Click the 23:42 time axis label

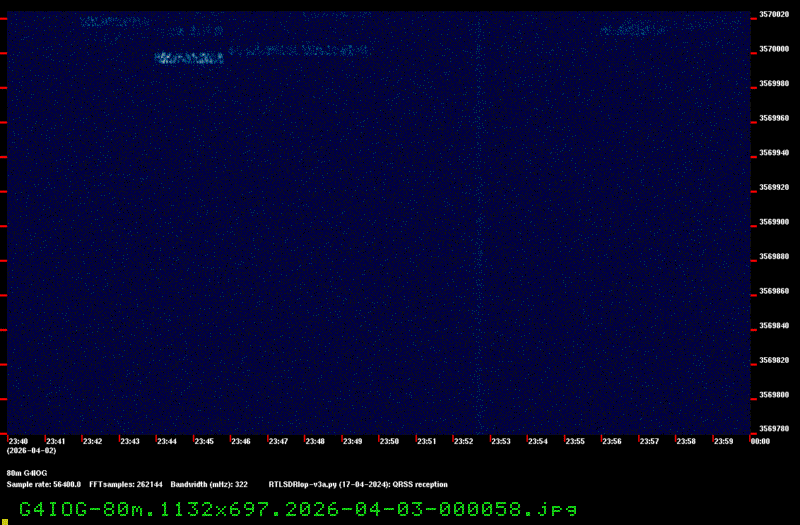(92, 441)
